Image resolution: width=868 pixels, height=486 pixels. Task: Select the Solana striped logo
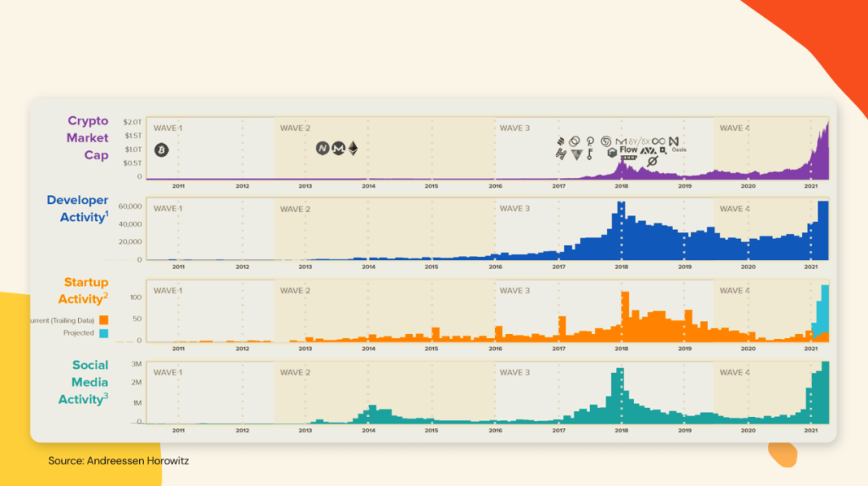click(561, 141)
